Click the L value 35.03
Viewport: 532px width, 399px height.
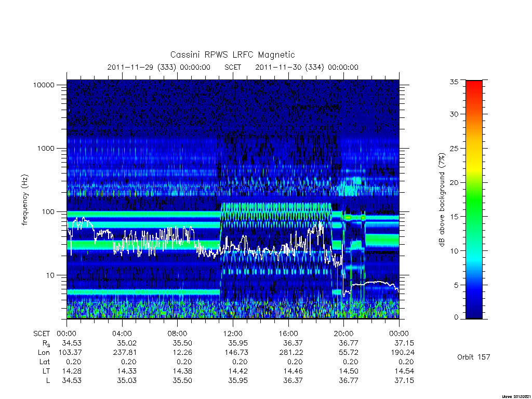point(127,381)
